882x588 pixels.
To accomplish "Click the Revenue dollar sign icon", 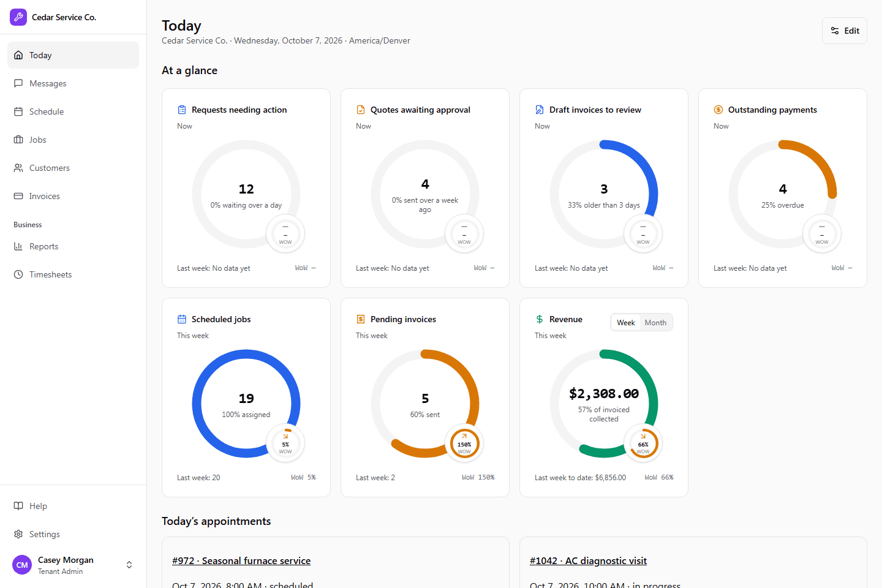I will tap(540, 319).
